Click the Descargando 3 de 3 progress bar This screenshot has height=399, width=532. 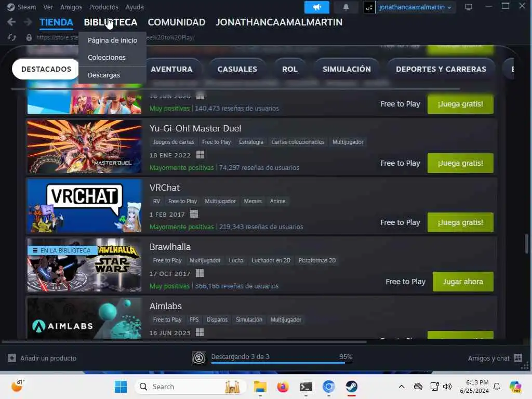[282, 363]
